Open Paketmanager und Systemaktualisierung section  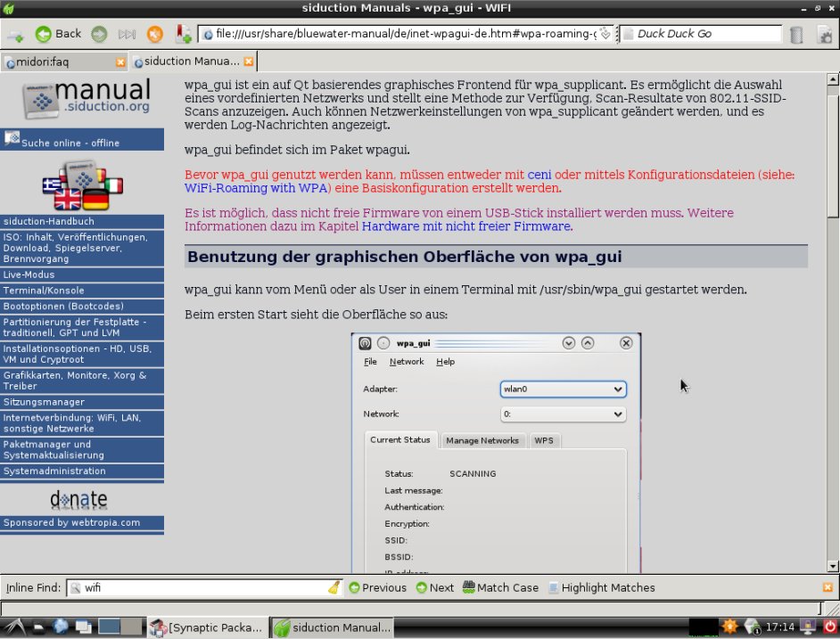click(x=82, y=450)
